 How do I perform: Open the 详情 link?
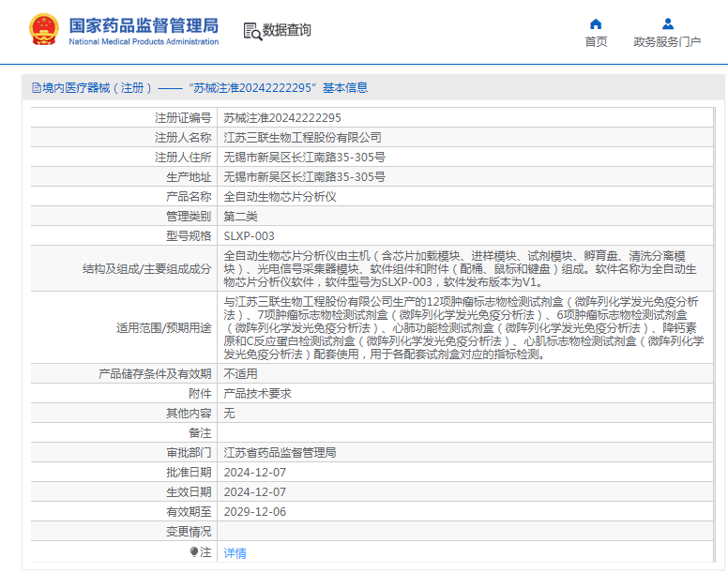[235, 553]
